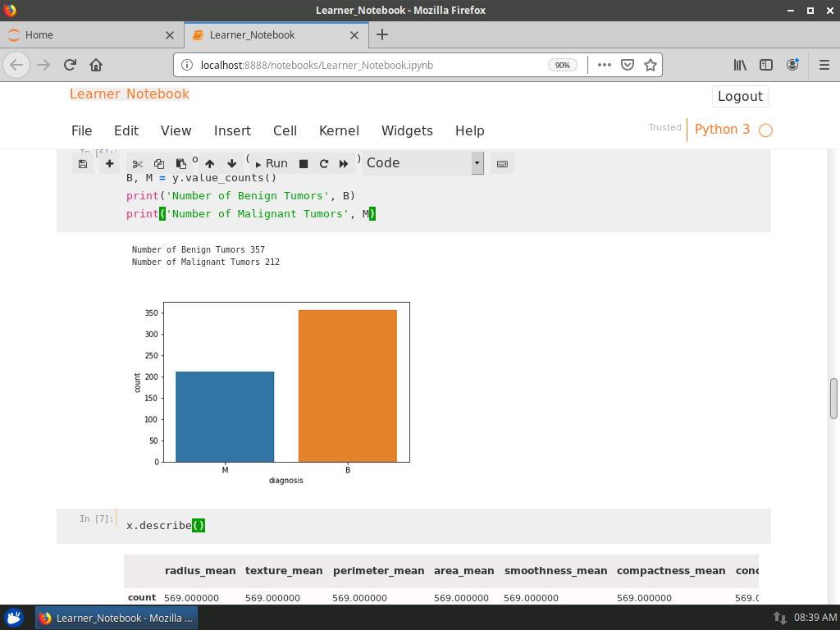Click the Learner Notebook title to rename
840x630 pixels.
[x=130, y=94]
